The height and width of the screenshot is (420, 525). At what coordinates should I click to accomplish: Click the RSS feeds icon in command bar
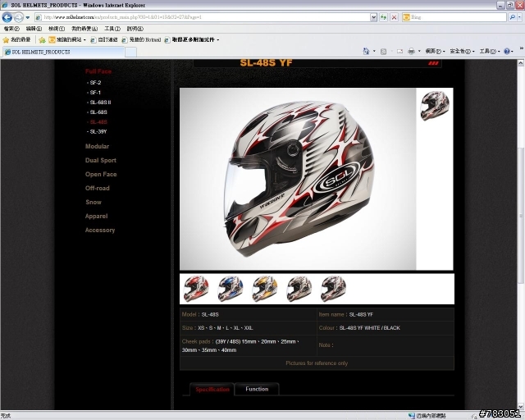click(384, 51)
